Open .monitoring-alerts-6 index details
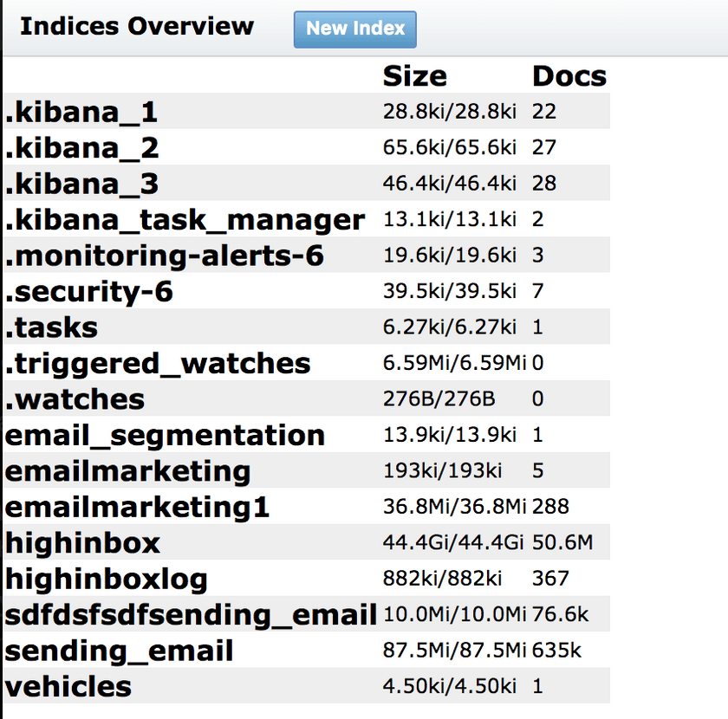The image size is (728, 719). [165, 256]
